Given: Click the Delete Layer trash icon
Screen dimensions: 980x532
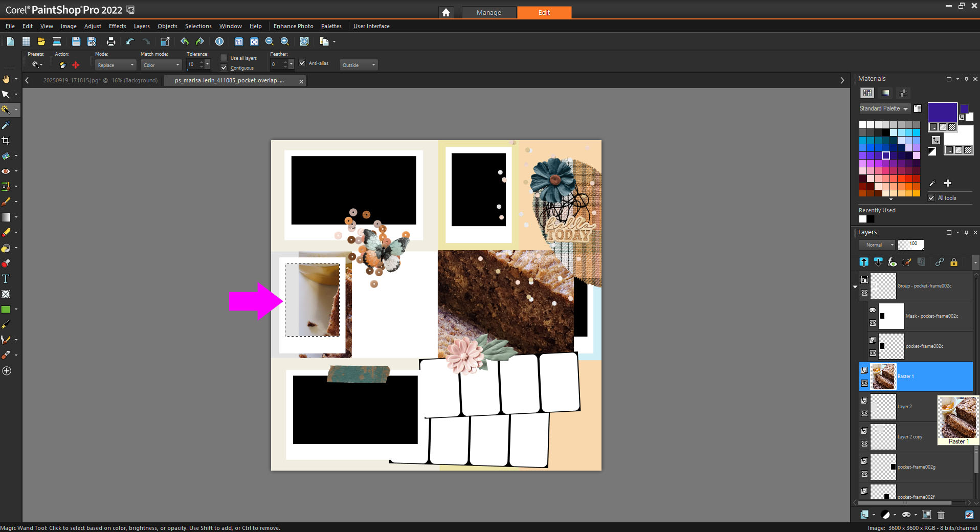Looking at the screenshot, I should [x=941, y=515].
